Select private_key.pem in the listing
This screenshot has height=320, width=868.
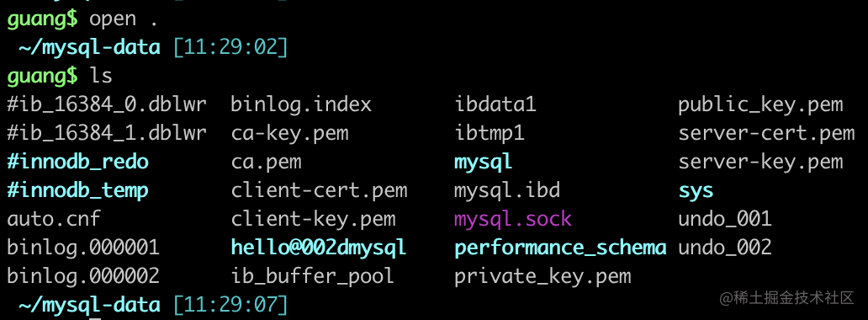[x=543, y=276]
